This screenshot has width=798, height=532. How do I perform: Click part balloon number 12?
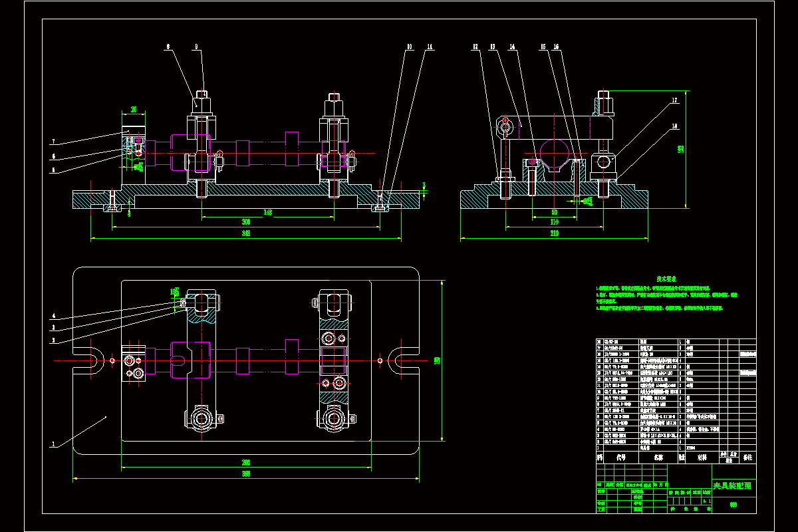click(x=475, y=47)
